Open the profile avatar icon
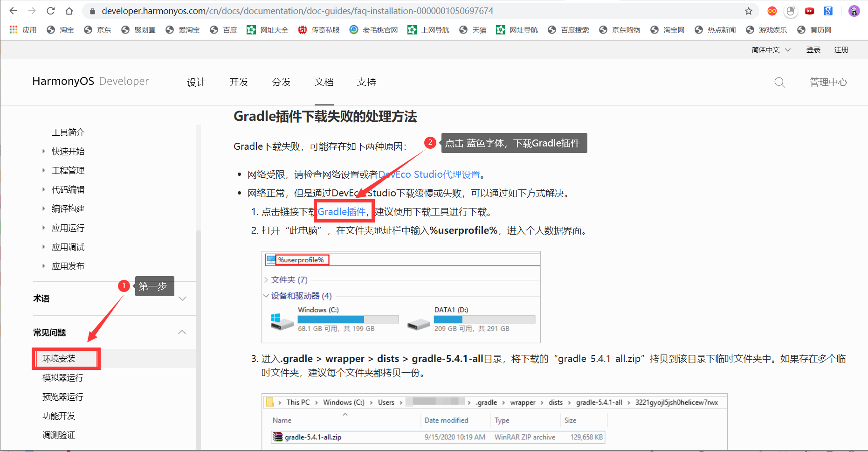 click(x=854, y=11)
